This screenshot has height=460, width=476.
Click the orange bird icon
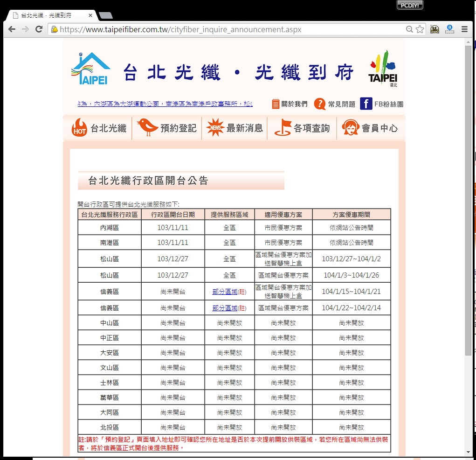click(147, 127)
